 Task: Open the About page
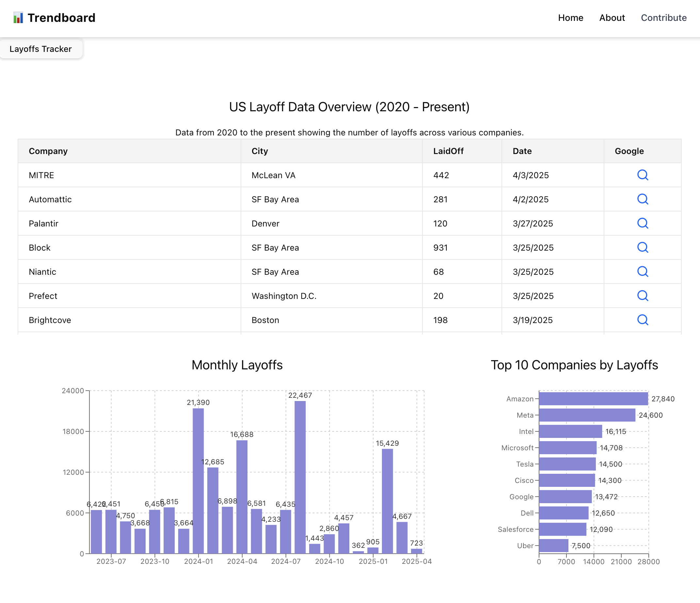point(612,18)
